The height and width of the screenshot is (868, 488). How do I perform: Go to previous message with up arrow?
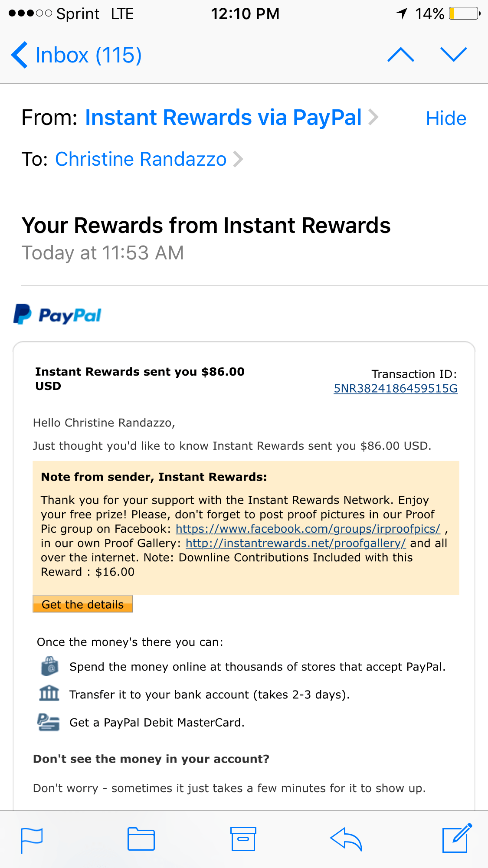pyautogui.click(x=401, y=55)
